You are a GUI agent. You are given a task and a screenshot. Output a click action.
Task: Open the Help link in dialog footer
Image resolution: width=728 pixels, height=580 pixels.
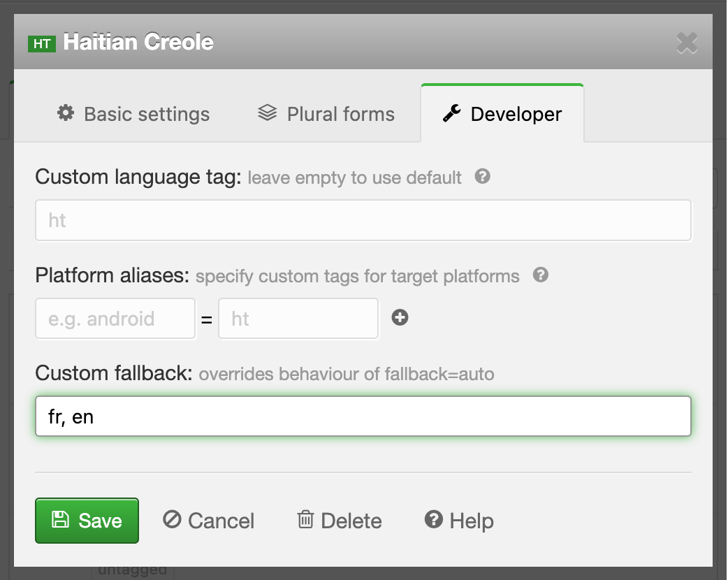coord(459,521)
